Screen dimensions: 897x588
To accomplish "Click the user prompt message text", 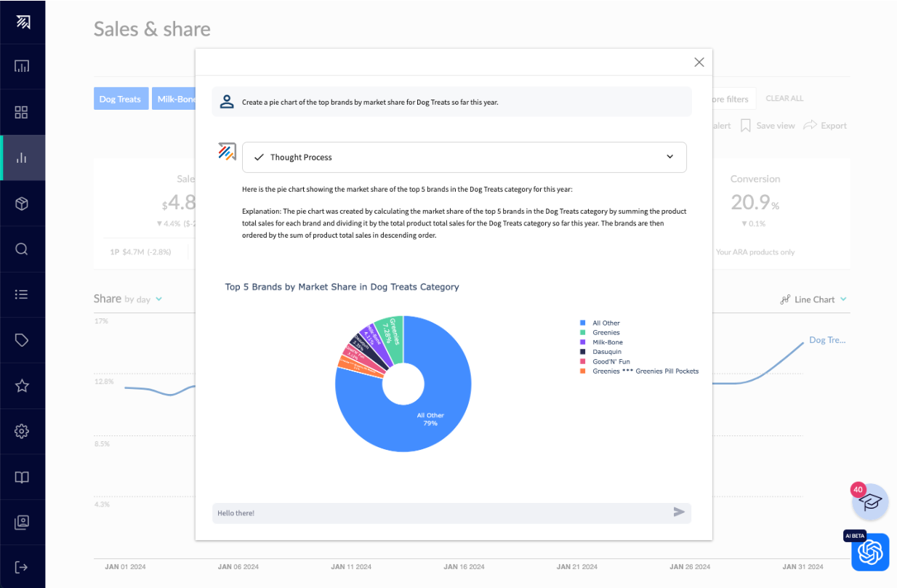I will [x=370, y=102].
